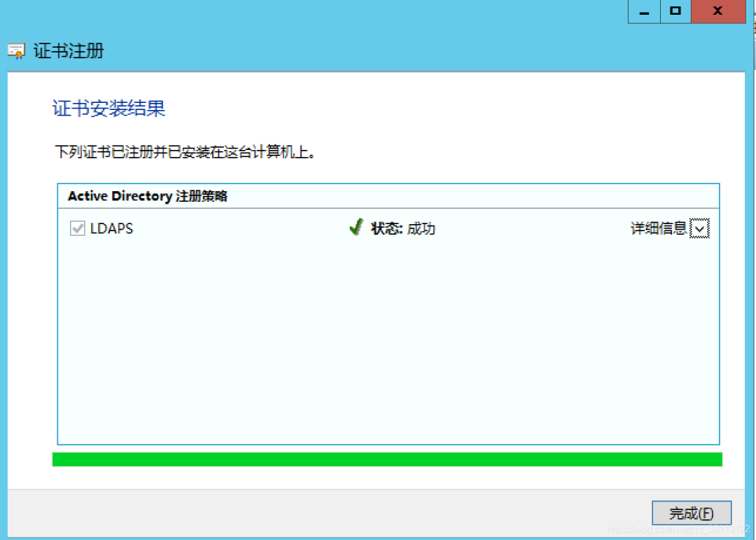
Task: Click the blog.csdn.net watermark link
Action: tap(679, 529)
